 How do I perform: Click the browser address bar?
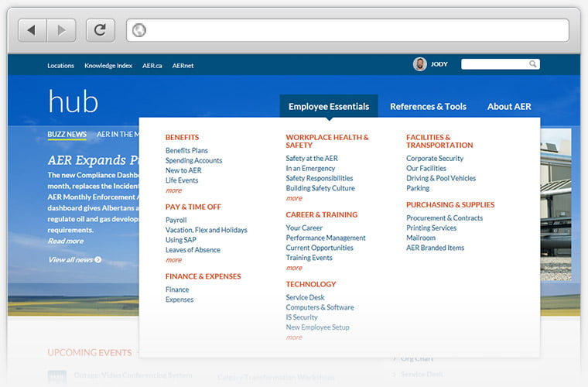(347, 30)
